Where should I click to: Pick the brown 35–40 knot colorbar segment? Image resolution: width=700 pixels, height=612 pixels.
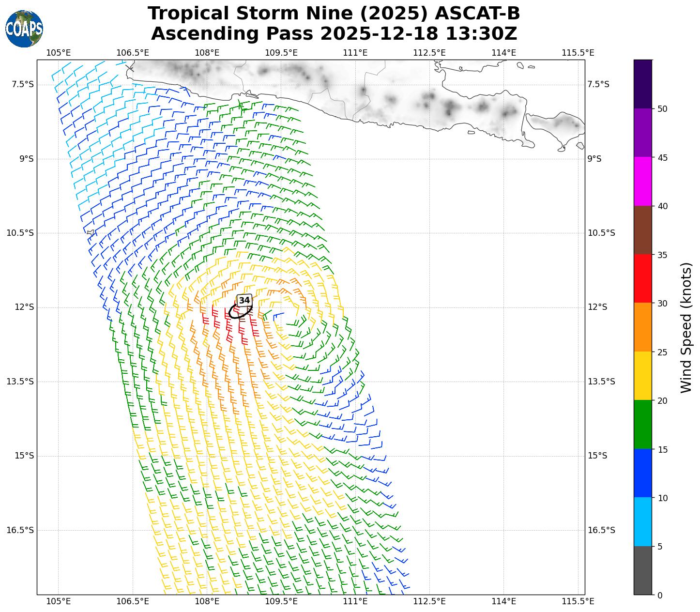point(643,230)
